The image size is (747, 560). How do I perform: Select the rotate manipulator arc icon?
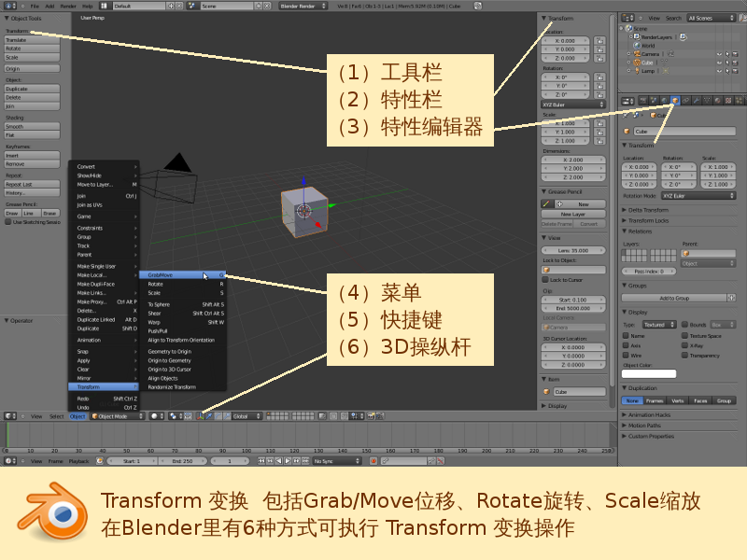(x=218, y=416)
